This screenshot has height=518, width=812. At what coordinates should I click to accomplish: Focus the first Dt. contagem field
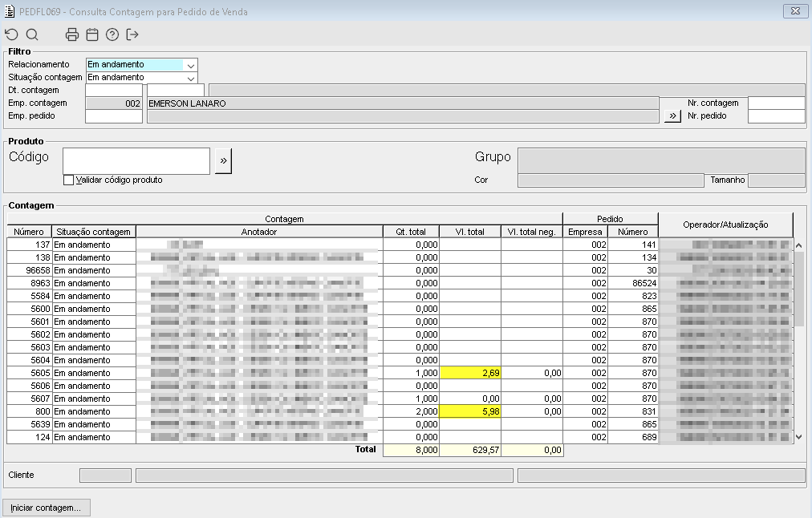point(114,90)
